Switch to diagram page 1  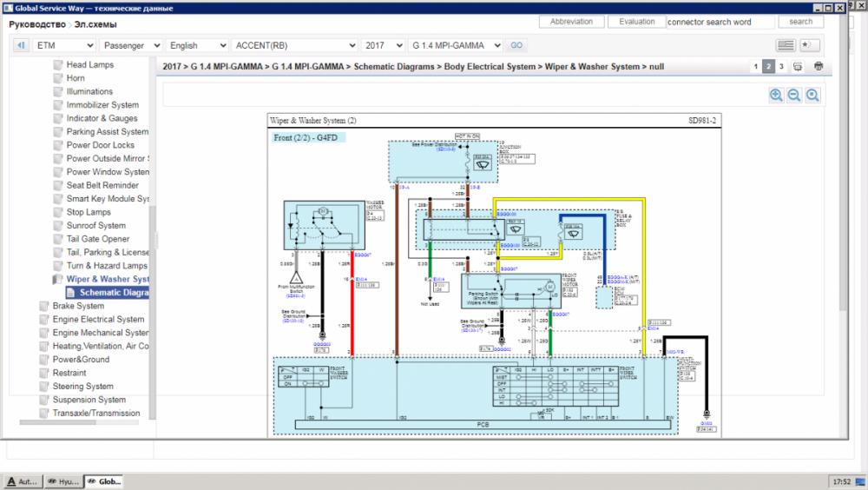point(755,66)
